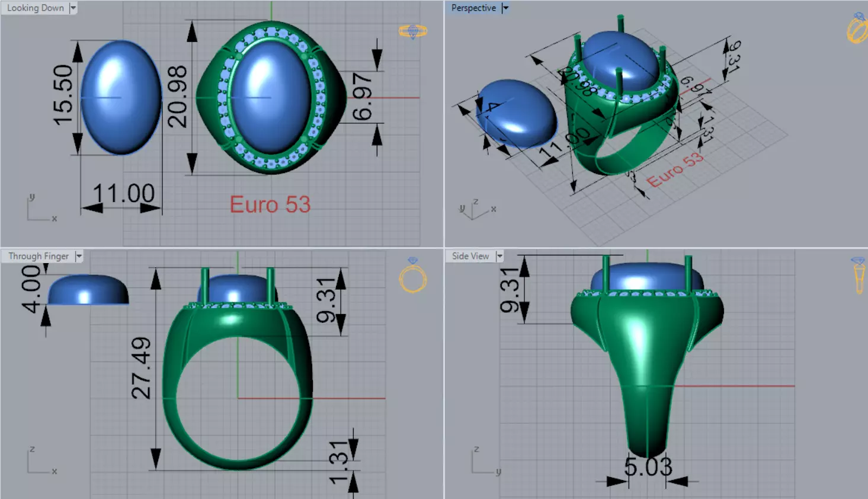This screenshot has width=868, height=499.
Task: Select the red Euro 53 text in Looking Down view
Action: (x=270, y=204)
